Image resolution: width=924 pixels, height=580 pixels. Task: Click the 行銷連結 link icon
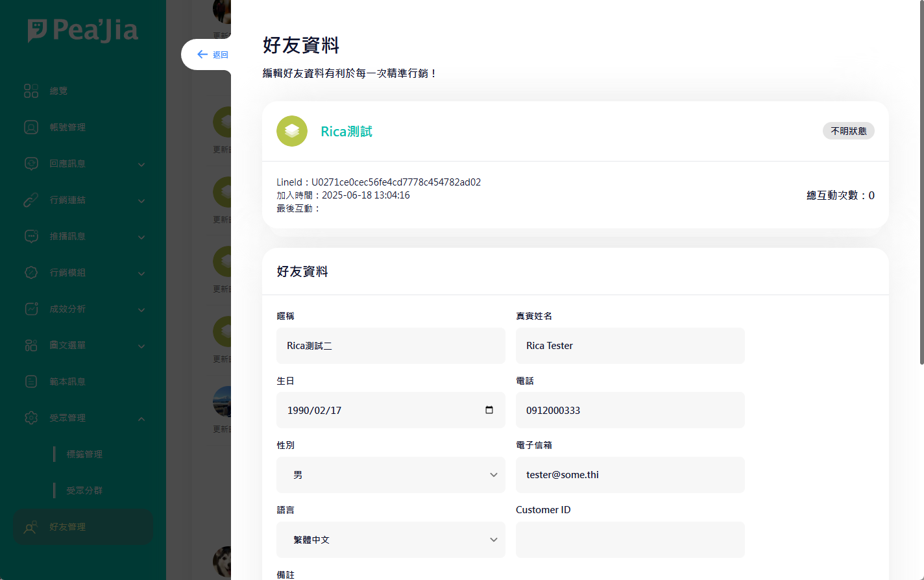31,200
